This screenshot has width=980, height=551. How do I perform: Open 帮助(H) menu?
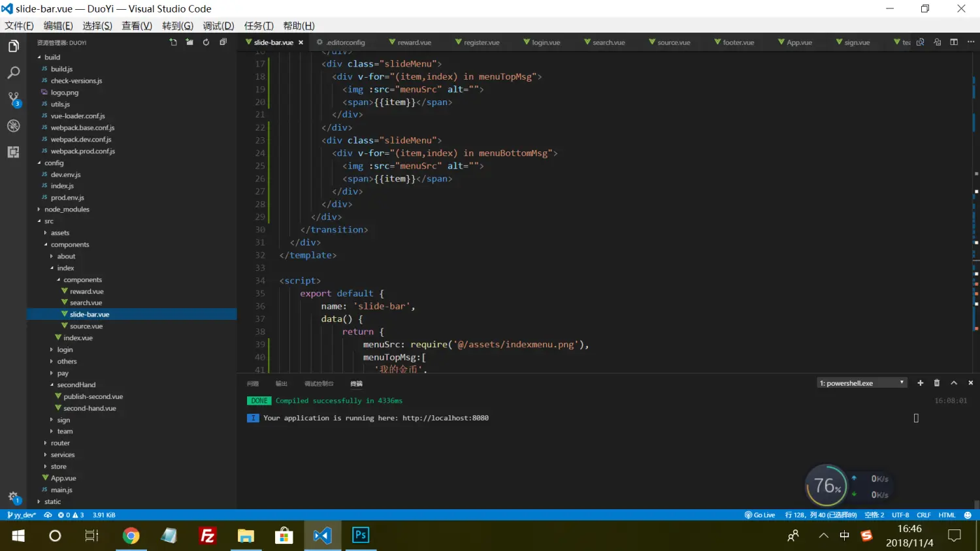click(299, 25)
